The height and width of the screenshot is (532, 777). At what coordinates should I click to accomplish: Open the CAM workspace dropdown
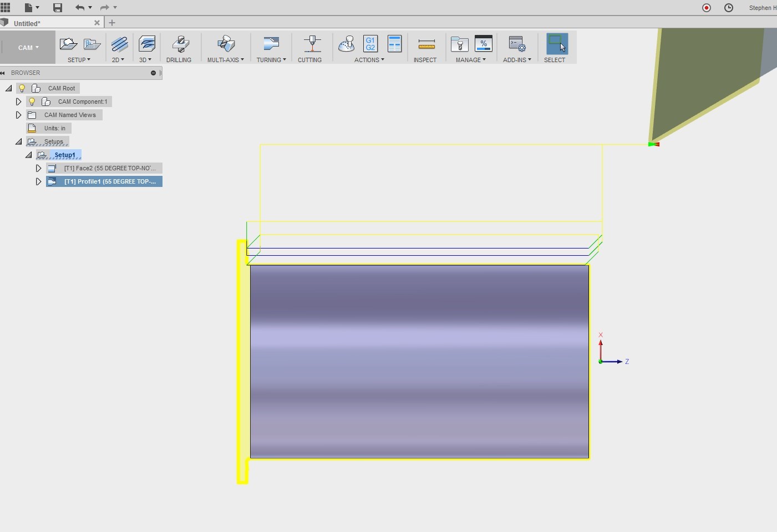(x=28, y=48)
